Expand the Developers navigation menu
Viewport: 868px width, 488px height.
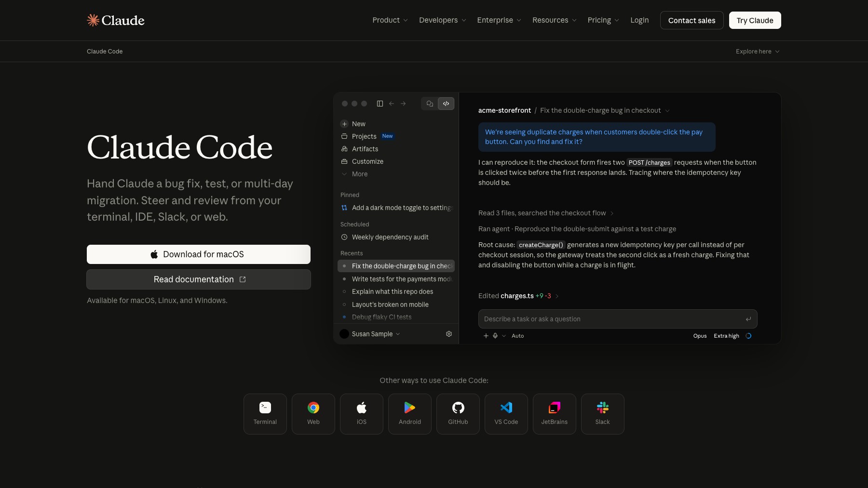tap(443, 20)
